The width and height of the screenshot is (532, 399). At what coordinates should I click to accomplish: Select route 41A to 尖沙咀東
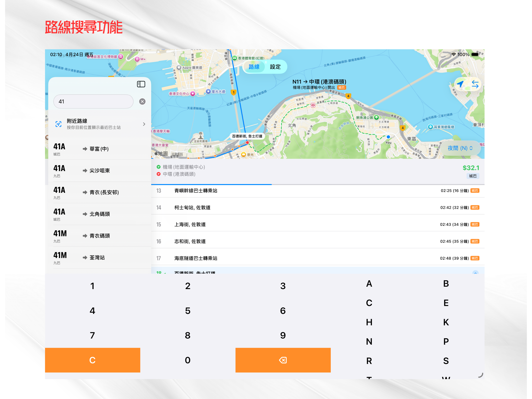click(100, 171)
